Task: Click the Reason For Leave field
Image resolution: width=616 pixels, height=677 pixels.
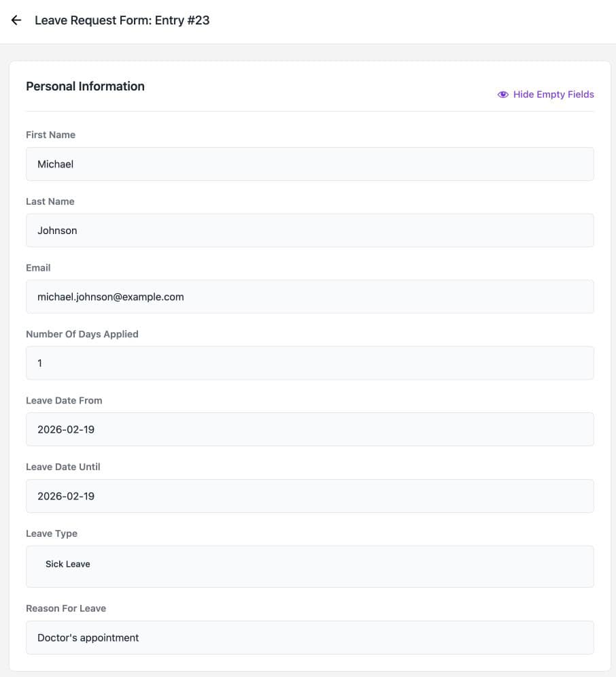Action: (x=310, y=638)
